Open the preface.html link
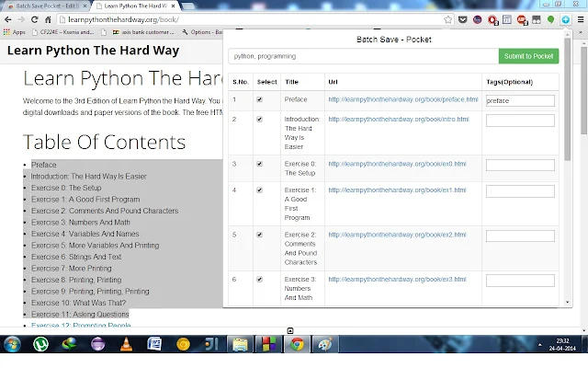This screenshot has width=588, height=368. coord(403,99)
